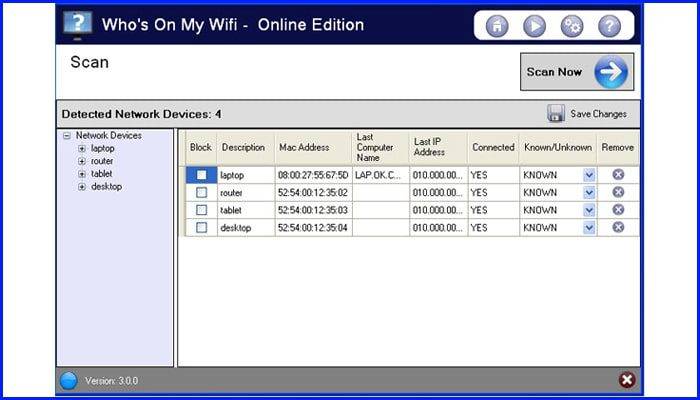Click Last IP Address column header
This screenshot has width=700, height=400.
tap(438, 147)
